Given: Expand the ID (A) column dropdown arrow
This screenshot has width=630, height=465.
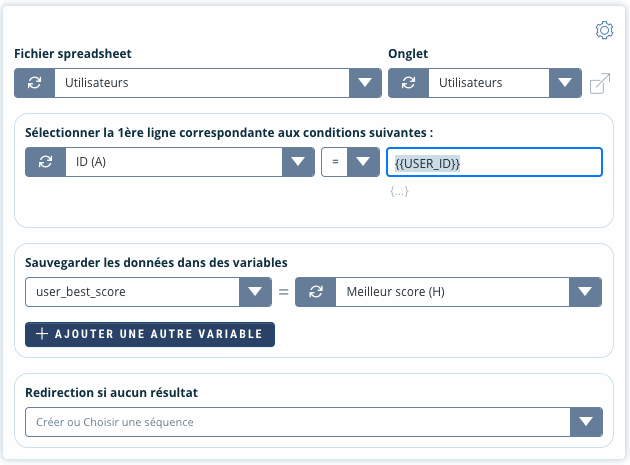Looking at the screenshot, I should [x=298, y=162].
